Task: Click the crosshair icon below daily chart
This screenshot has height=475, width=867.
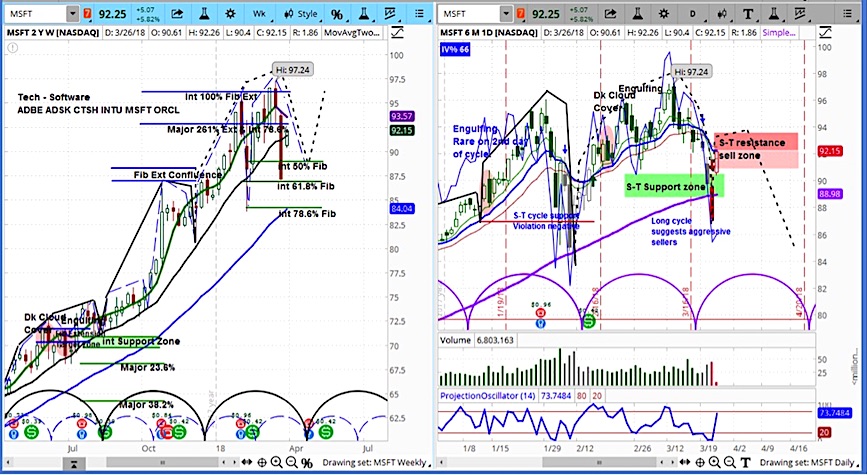Action: 700,463
